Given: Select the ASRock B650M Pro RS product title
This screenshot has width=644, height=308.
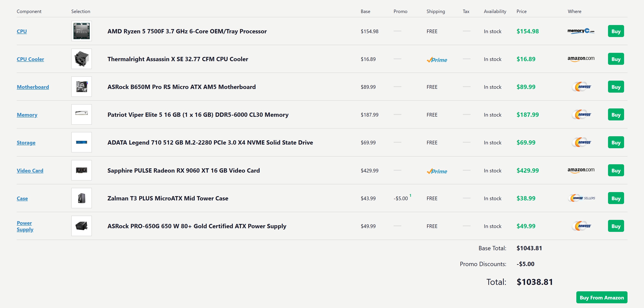Looking at the screenshot, I should [x=181, y=87].
